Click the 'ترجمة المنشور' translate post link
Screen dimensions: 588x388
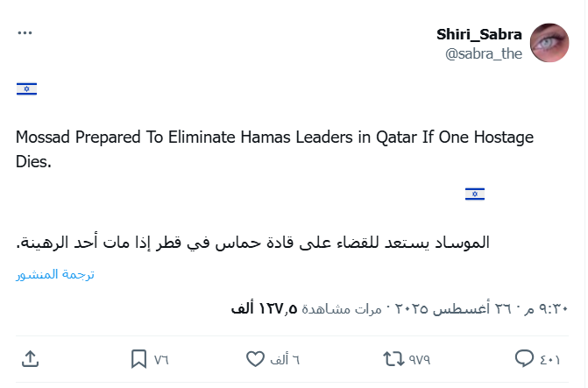56,274
